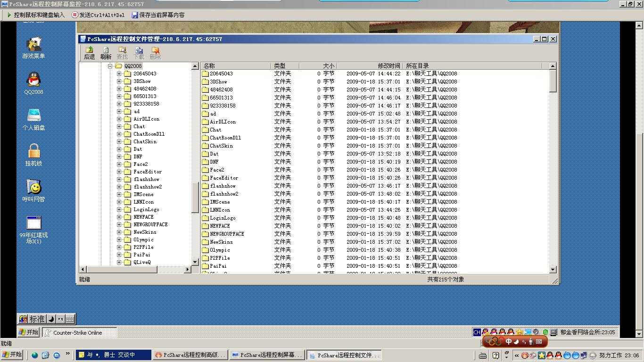This screenshot has height=362, width=644.
Task: Select the Olympic folder in tree
Action: (143, 239)
